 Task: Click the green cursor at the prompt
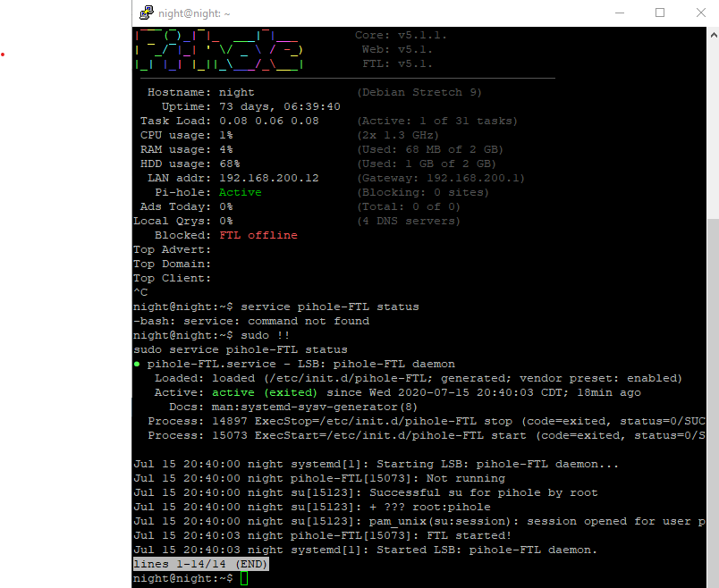point(244,579)
